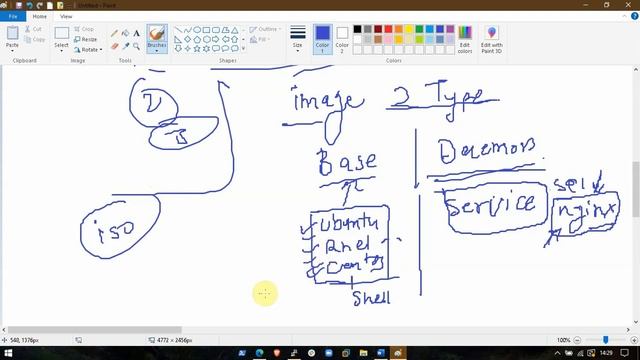Zoom out with the minus button
This screenshot has height=360, width=640.
click(x=577, y=340)
